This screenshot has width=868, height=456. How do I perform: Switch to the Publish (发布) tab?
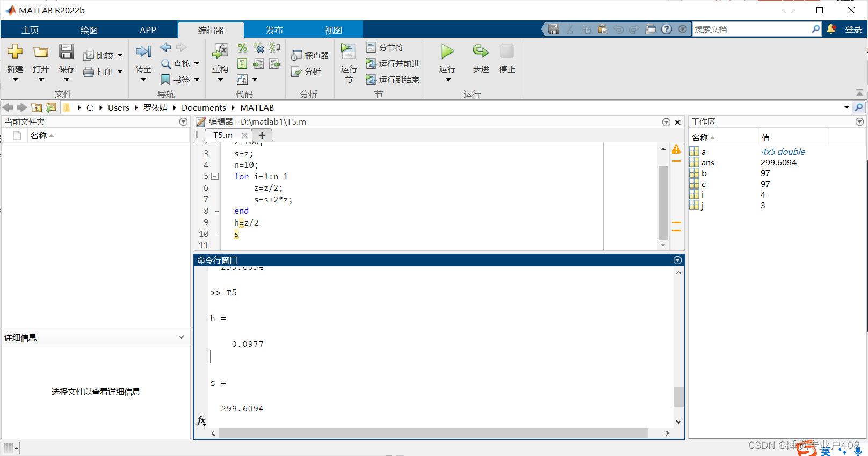(x=274, y=30)
